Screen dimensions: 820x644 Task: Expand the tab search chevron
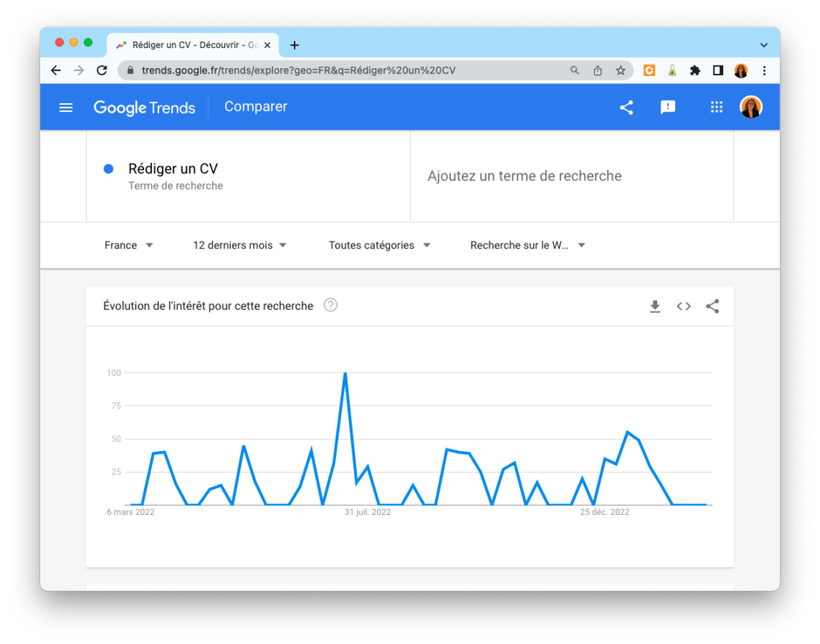point(764,45)
